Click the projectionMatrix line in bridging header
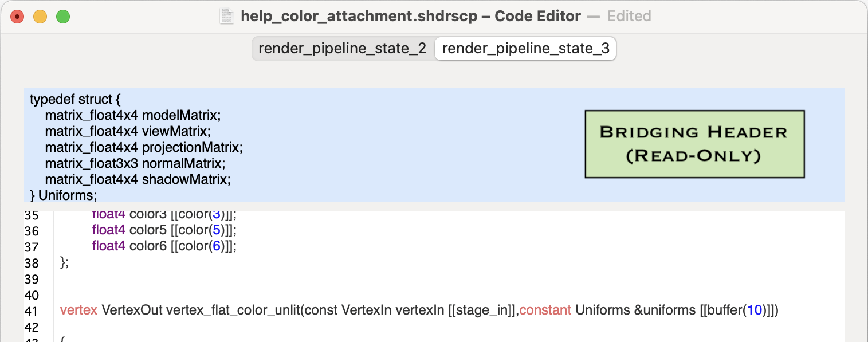The image size is (868, 342). [x=144, y=147]
